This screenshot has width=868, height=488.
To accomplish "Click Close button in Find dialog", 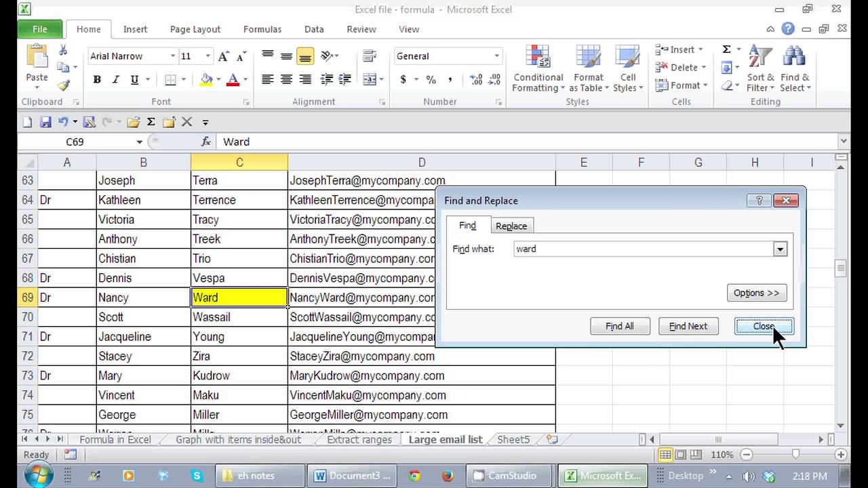I will pos(764,326).
